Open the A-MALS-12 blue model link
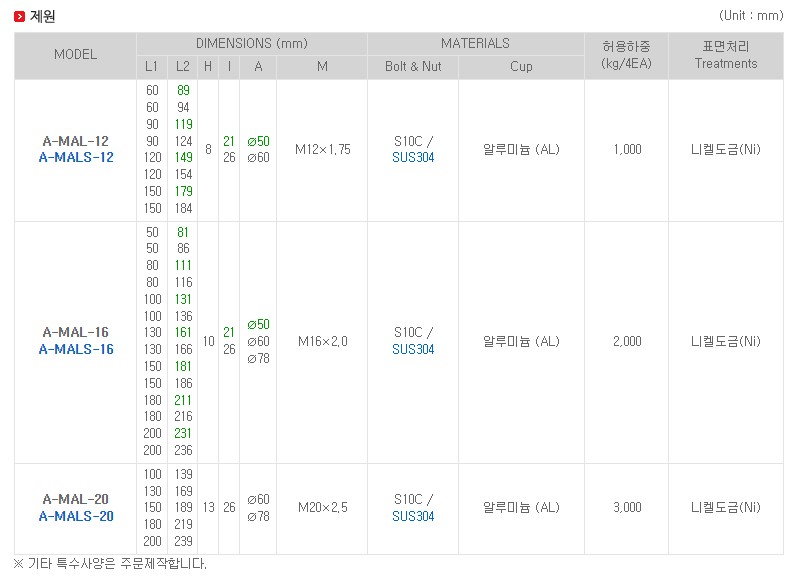801x578 pixels. 76,158
